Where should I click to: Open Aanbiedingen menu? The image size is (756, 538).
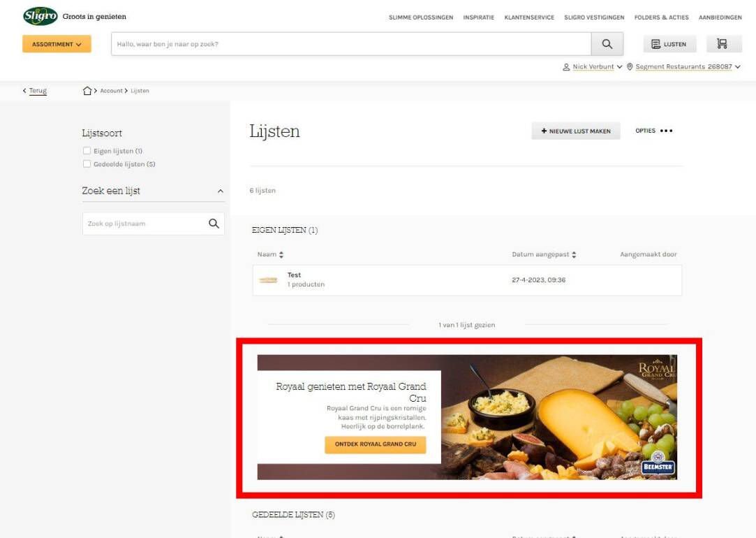(x=720, y=17)
